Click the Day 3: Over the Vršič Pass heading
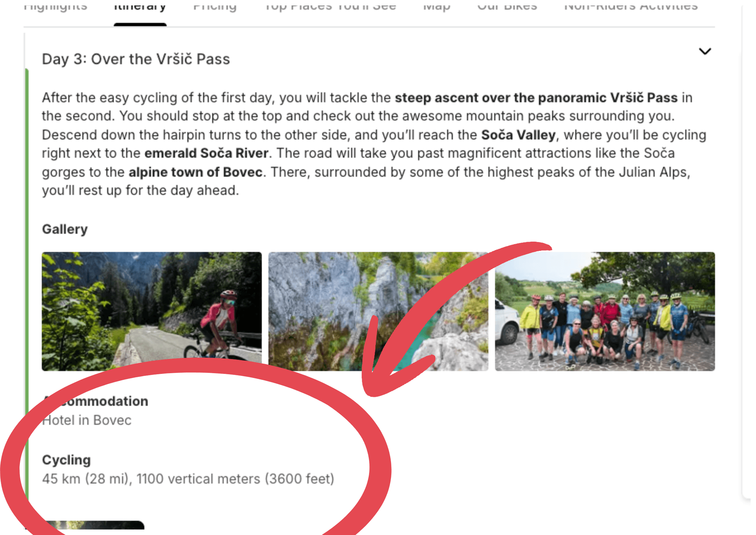 (x=136, y=59)
